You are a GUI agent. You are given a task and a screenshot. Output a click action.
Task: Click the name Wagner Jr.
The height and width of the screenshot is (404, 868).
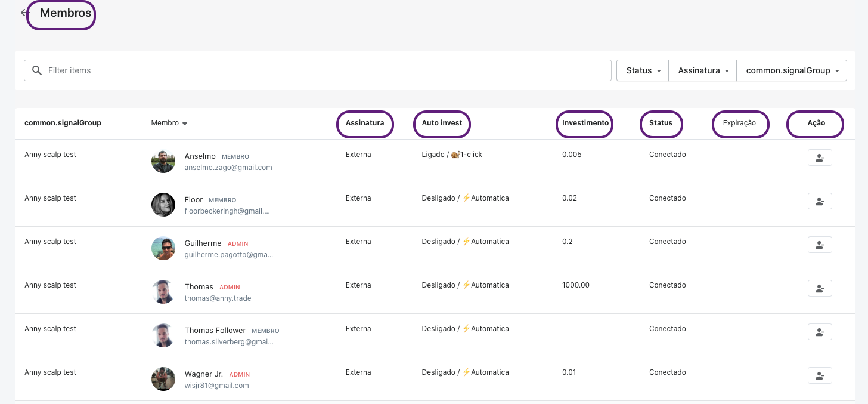[x=204, y=374]
